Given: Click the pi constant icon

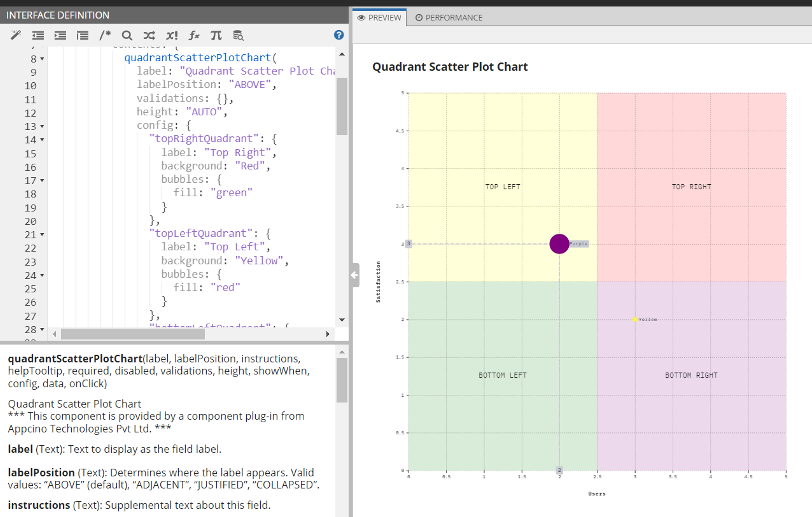Looking at the screenshot, I should coord(216,35).
